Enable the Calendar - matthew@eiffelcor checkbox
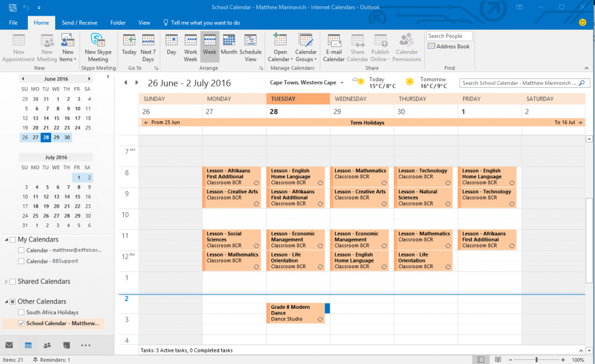 point(21,250)
